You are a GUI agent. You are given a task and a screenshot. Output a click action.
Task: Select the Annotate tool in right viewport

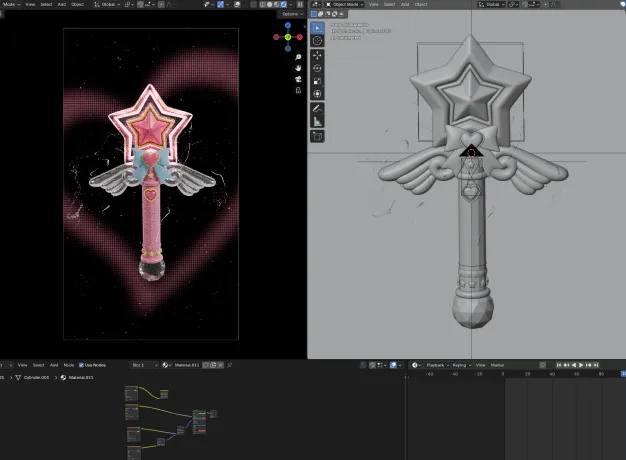coord(317,109)
